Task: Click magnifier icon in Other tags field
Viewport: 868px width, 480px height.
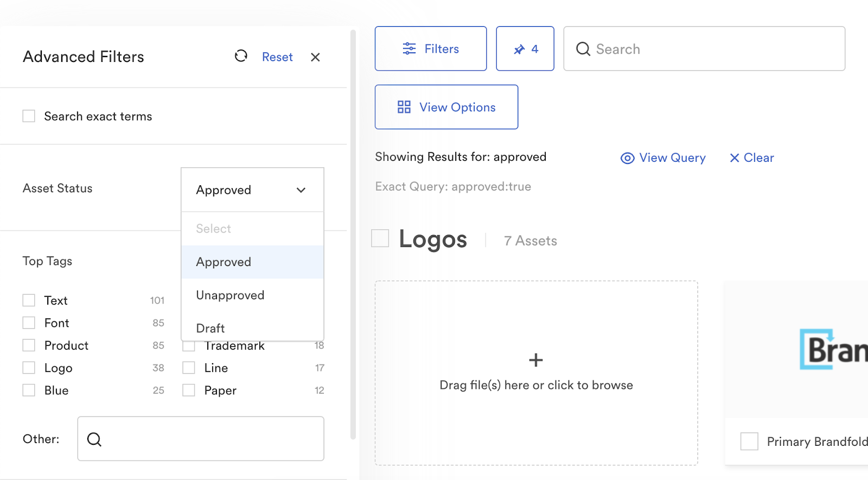Action: 94,439
